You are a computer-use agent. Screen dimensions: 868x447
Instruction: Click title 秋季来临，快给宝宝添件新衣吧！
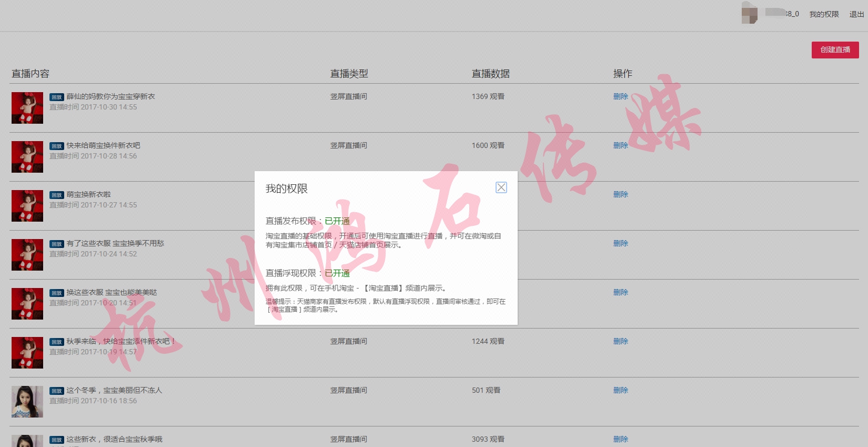(x=121, y=341)
